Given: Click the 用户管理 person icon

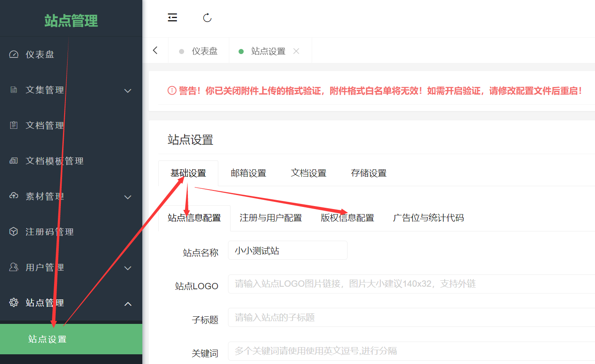Looking at the screenshot, I should pos(14,267).
